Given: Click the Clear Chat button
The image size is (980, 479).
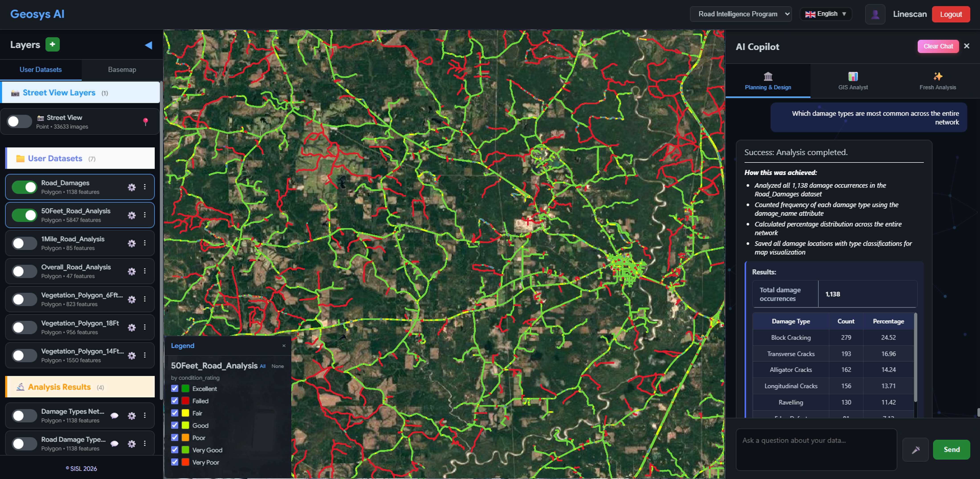Looking at the screenshot, I should (x=938, y=46).
